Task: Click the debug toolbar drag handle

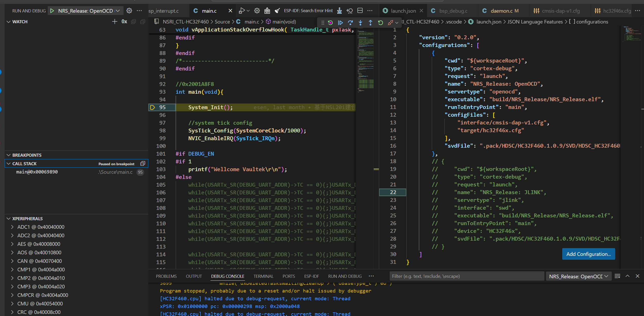Action: tap(323, 23)
